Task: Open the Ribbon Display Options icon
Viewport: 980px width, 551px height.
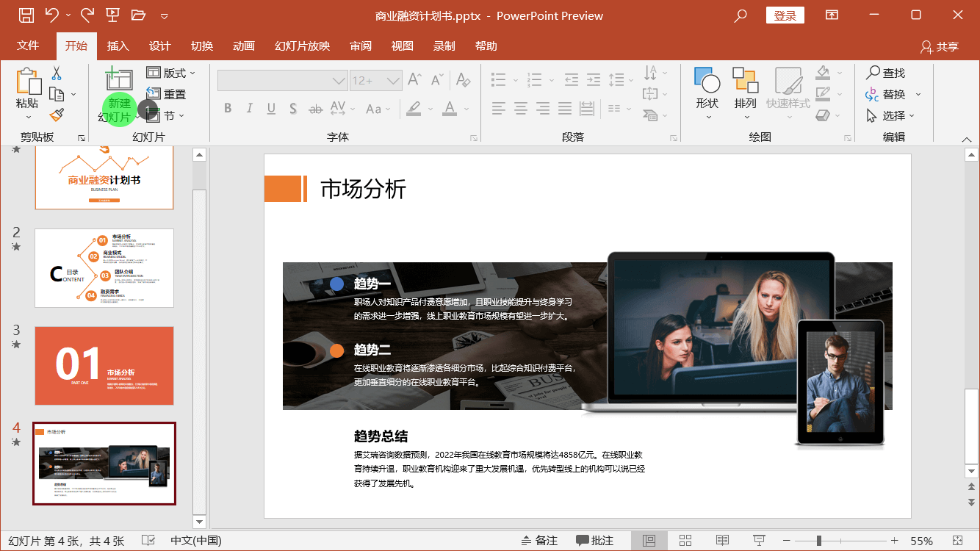Action: point(832,15)
